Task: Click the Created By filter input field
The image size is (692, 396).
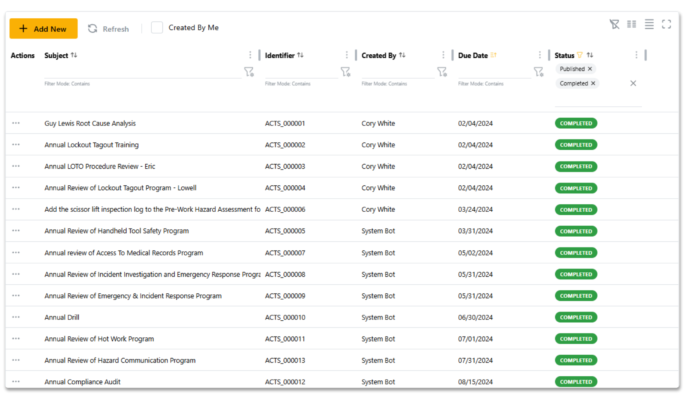Action: [398, 72]
